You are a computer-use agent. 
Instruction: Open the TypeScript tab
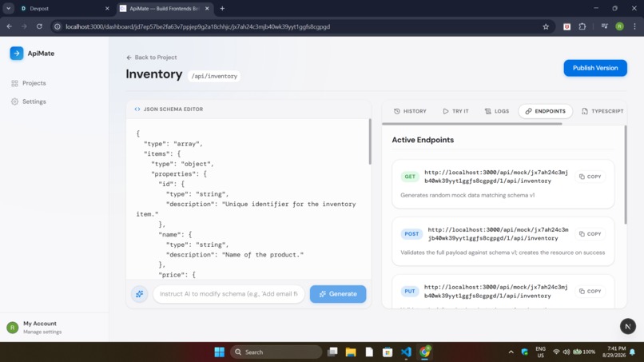coord(602,111)
